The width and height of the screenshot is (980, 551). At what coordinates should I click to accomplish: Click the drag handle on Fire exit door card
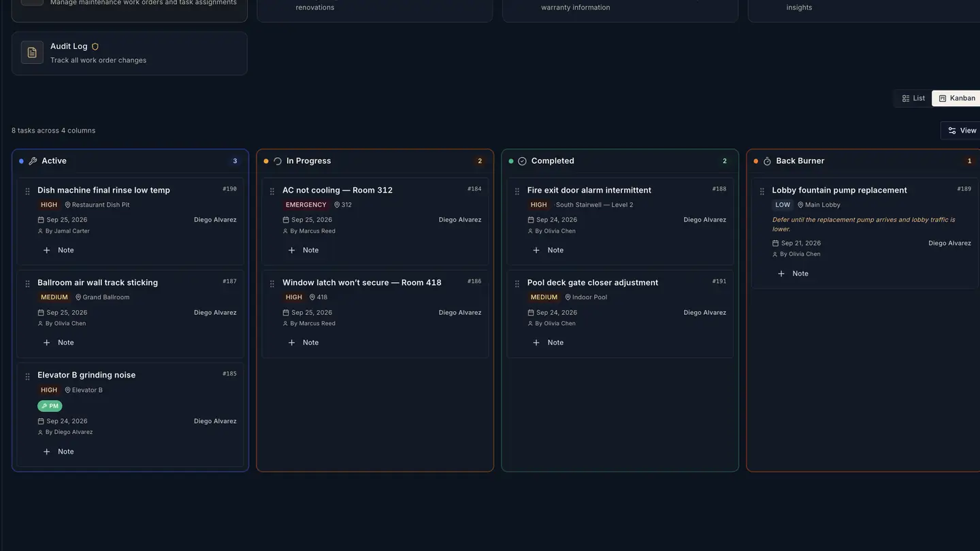(x=517, y=191)
